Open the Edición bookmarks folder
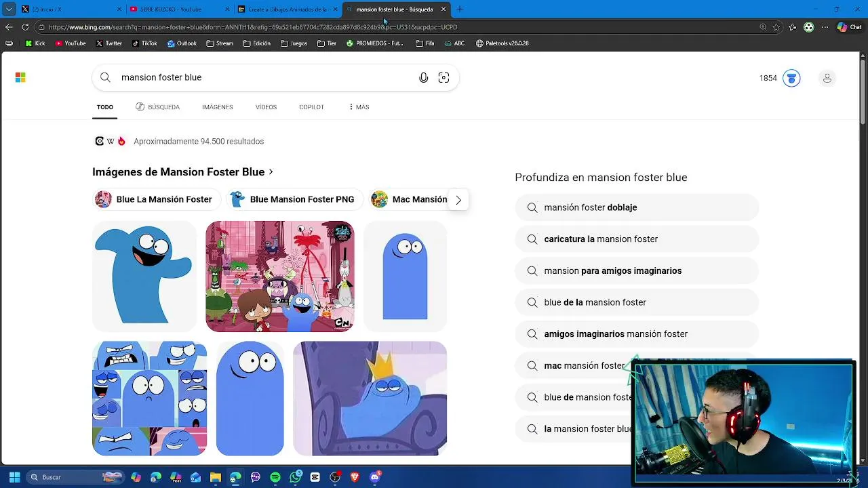Viewport: 868px width, 488px height. pos(256,43)
